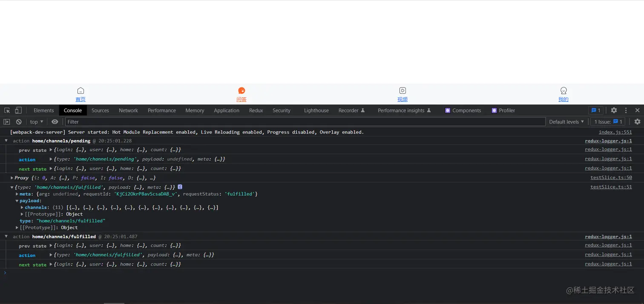Viewport: 644px width, 304px height.
Task: Open testSlice.ts:50 source link
Action: (611, 178)
